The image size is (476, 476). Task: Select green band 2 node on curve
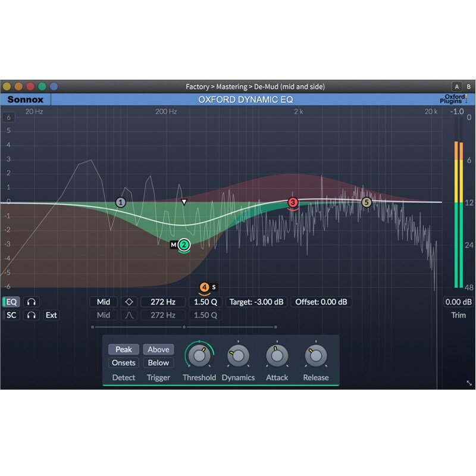point(184,244)
